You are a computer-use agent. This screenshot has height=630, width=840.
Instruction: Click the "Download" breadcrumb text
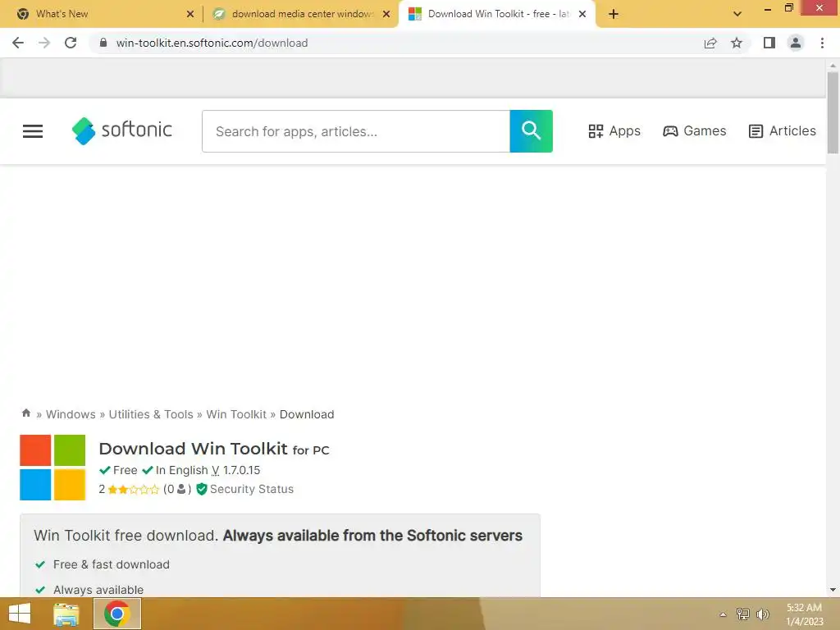click(307, 414)
